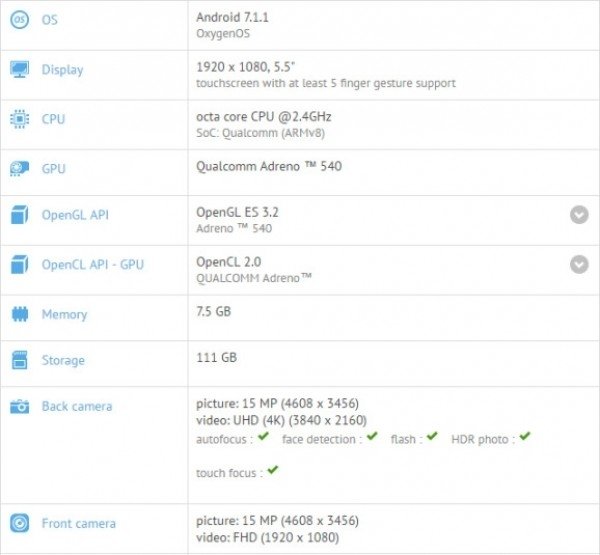Screen dimensions: 600x555
Task: Click the touch focus green checkmark
Action: click(272, 470)
